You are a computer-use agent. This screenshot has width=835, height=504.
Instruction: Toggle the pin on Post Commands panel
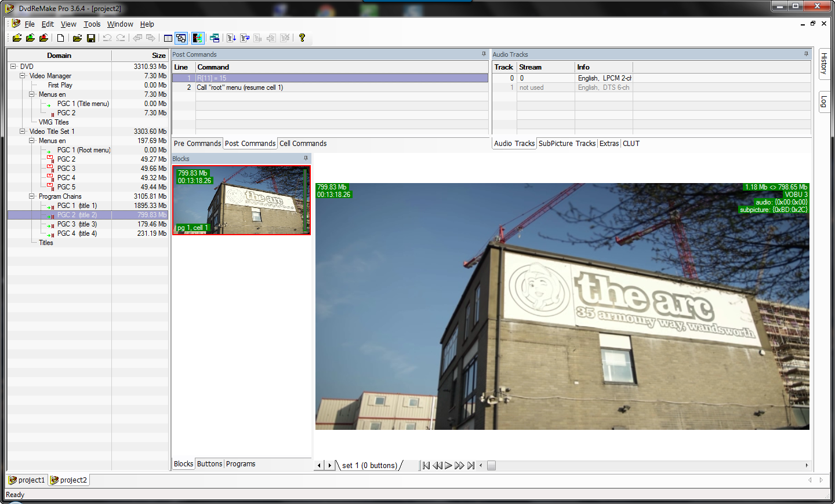coord(484,54)
